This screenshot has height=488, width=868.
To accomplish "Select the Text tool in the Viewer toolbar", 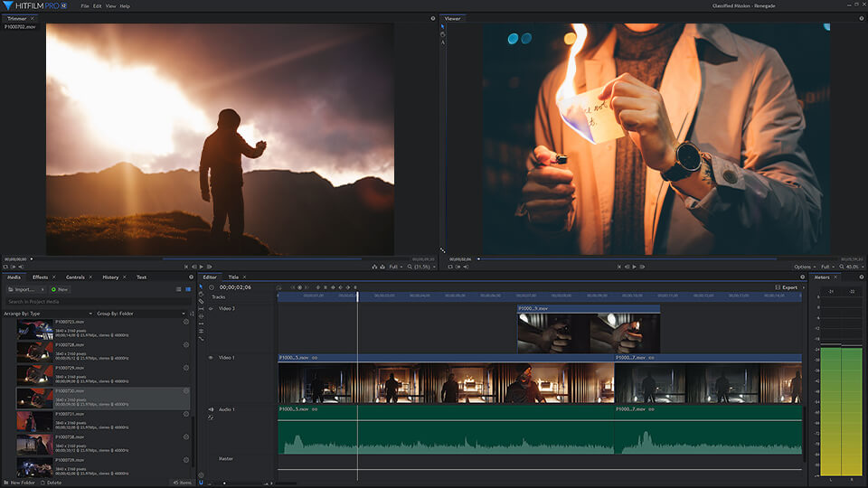I will [442, 42].
